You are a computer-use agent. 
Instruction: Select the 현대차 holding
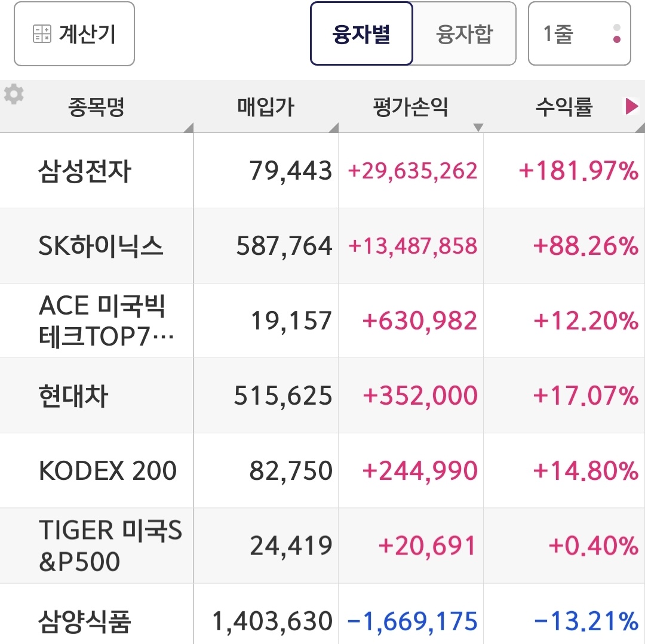click(73, 396)
